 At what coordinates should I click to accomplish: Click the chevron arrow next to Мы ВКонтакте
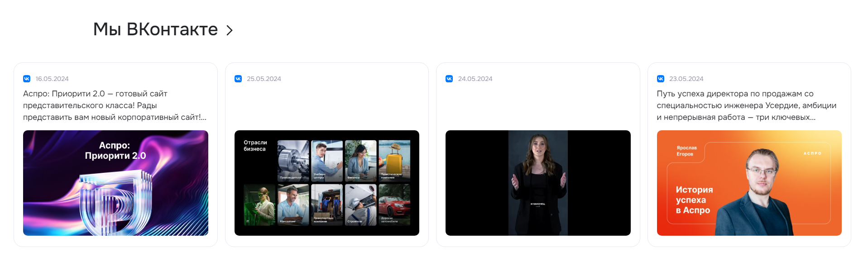[x=230, y=30]
